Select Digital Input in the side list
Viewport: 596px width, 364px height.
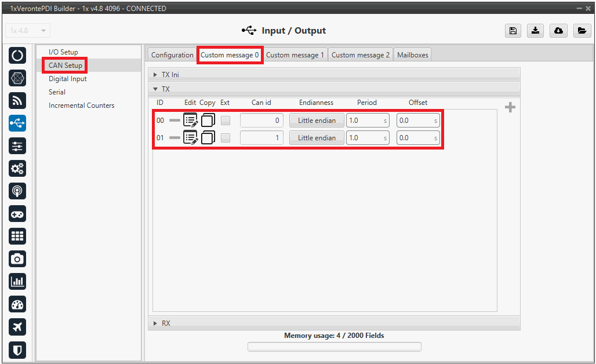coord(67,79)
